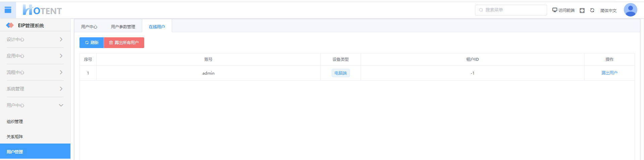Click the admin account cell
This screenshot has width=644, height=160.
tap(208, 73)
